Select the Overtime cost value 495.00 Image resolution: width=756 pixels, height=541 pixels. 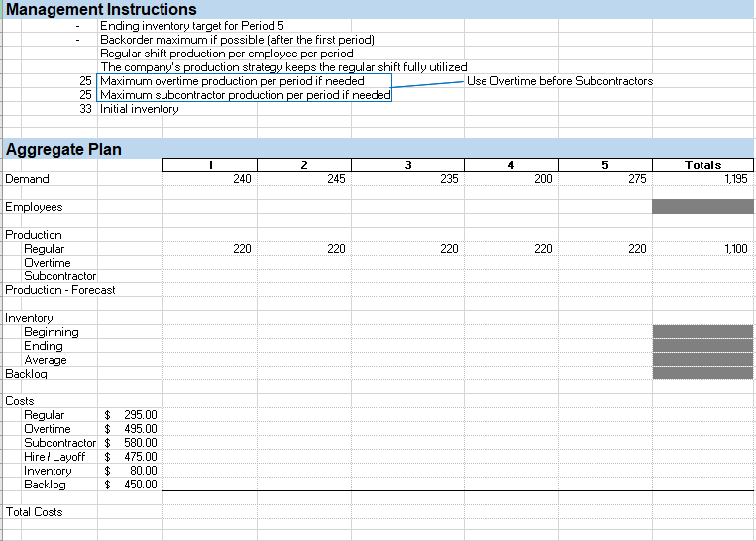tap(141, 429)
